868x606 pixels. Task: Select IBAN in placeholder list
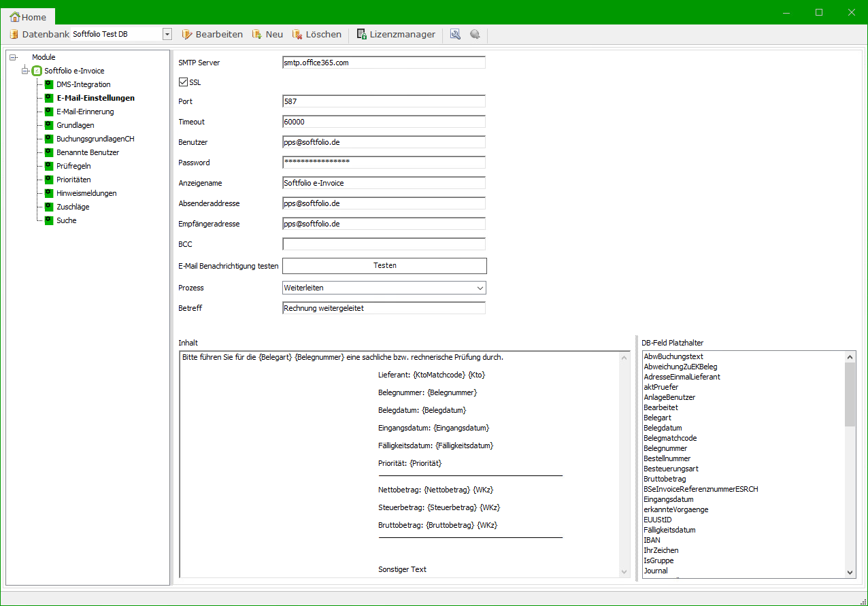(652, 540)
